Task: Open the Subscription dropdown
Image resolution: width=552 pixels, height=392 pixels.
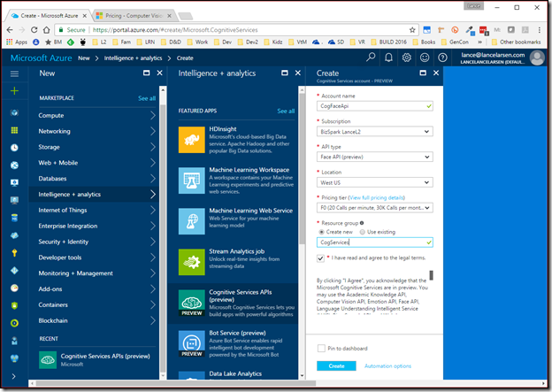Action: coord(374,132)
